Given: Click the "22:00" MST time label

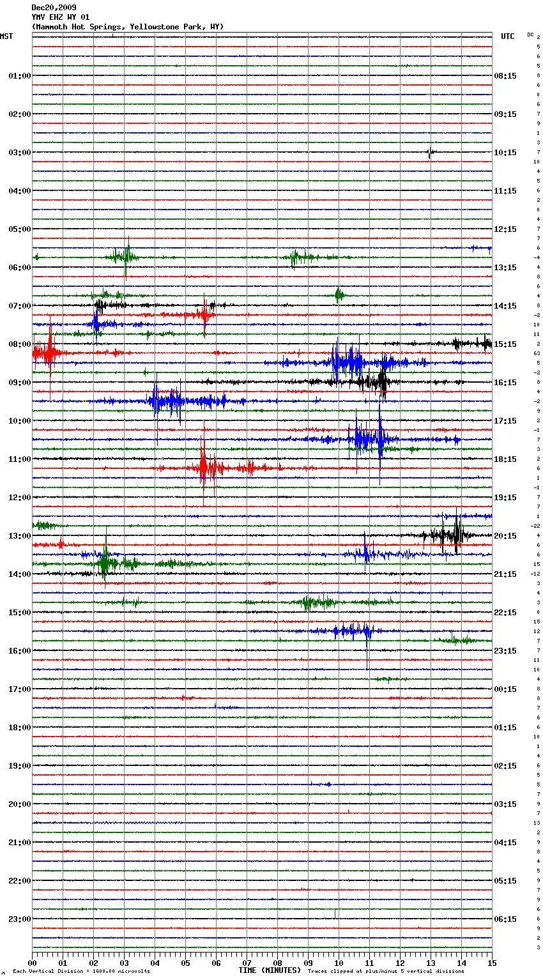Looking at the screenshot, I should point(20,881).
